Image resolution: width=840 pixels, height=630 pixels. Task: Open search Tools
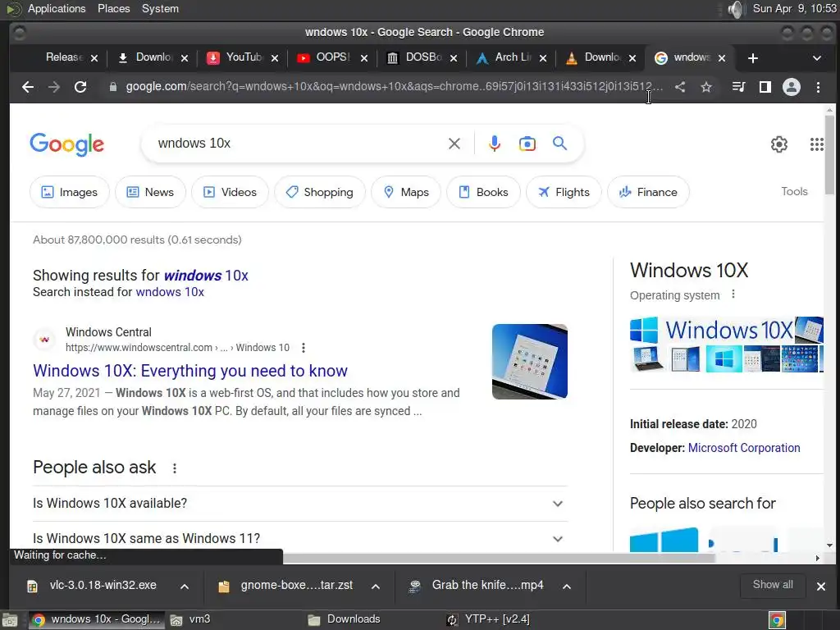point(794,191)
